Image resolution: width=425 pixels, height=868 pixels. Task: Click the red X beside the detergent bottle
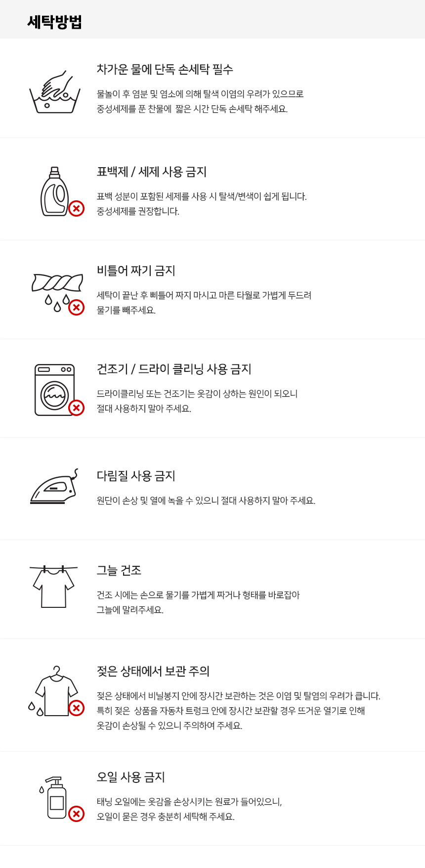76,209
